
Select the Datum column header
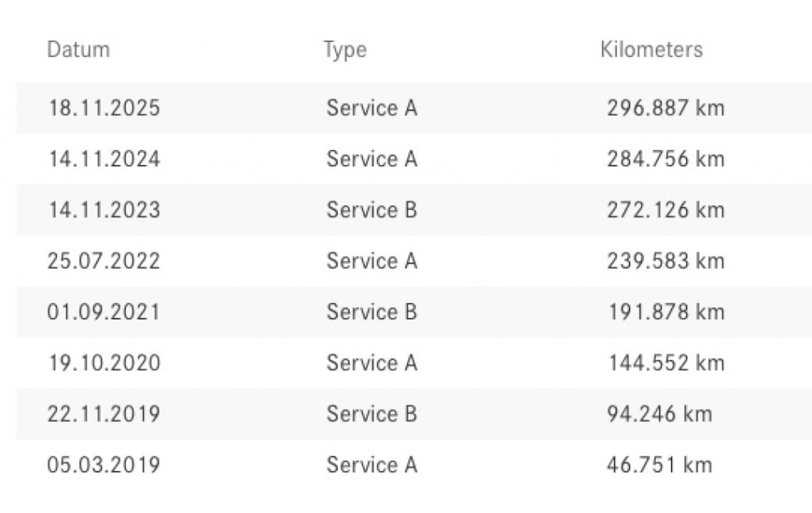[x=79, y=50]
